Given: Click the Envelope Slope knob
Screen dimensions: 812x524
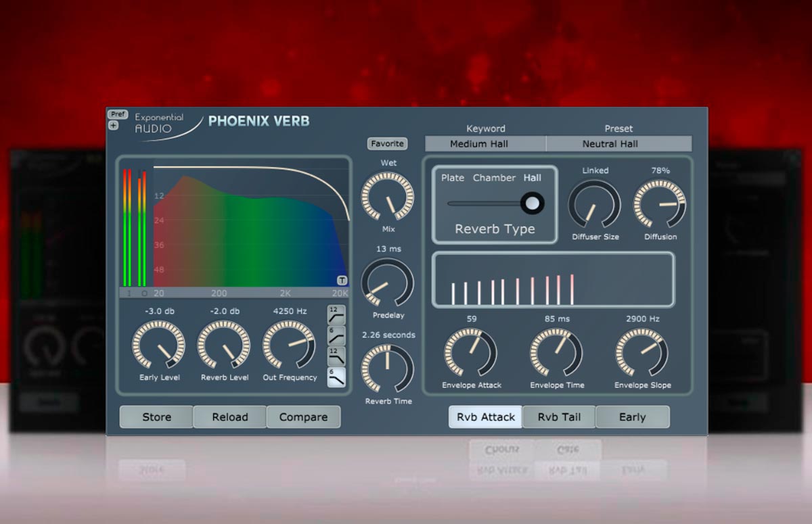Looking at the screenshot, I should (x=641, y=353).
